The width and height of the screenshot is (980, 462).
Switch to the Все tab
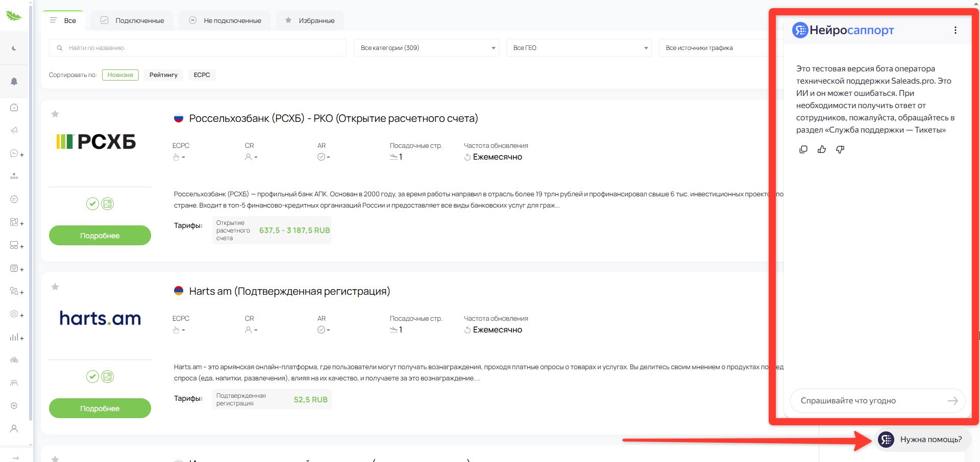[63, 20]
